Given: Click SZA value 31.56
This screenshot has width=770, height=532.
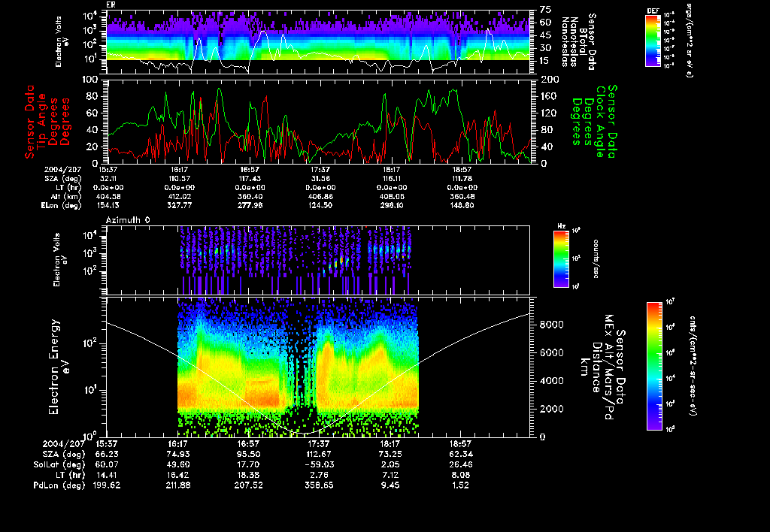Looking at the screenshot, I should coord(320,179).
